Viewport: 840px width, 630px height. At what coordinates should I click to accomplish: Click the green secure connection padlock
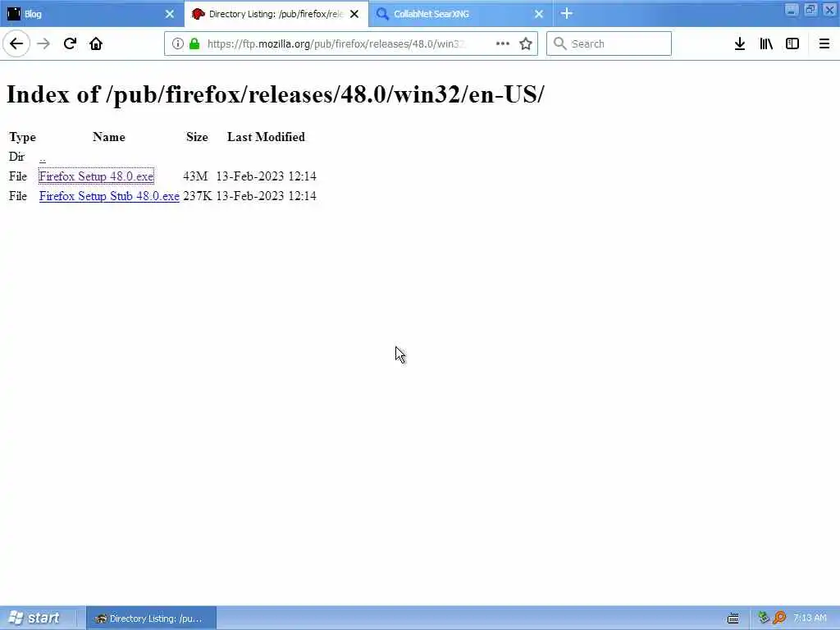click(x=194, y=43)
